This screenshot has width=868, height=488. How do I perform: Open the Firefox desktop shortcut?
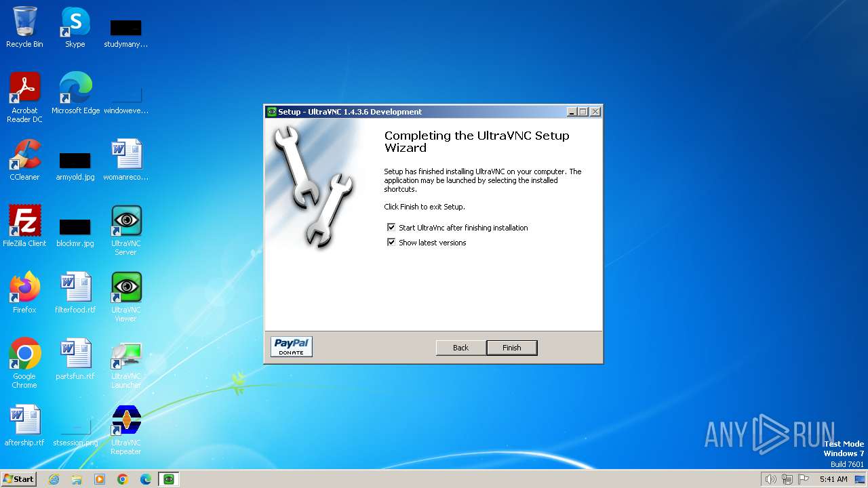[x=24, y=292]
